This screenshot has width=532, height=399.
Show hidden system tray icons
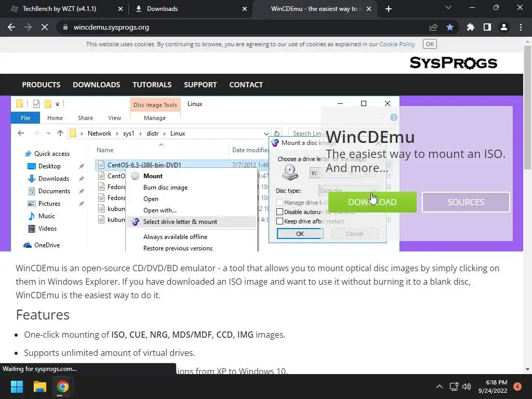click(x=439, y=387)
